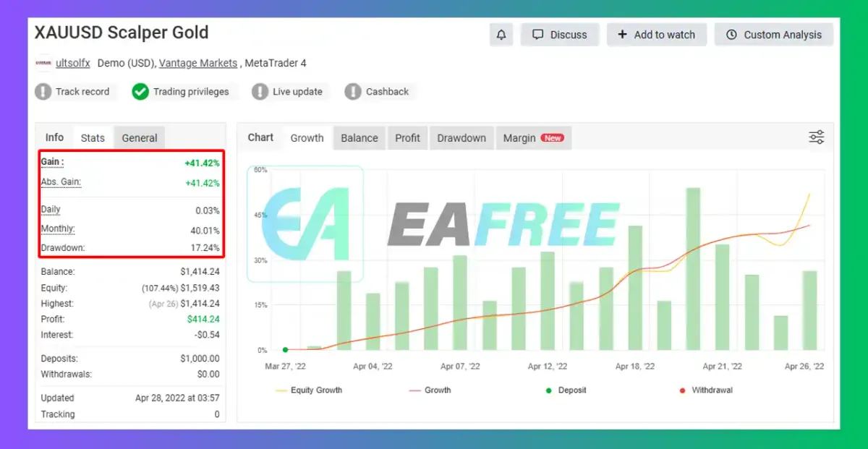Select the Margin chart tab
The height and width of the screenshot is (449, 868).
click(x=533, y=137)
